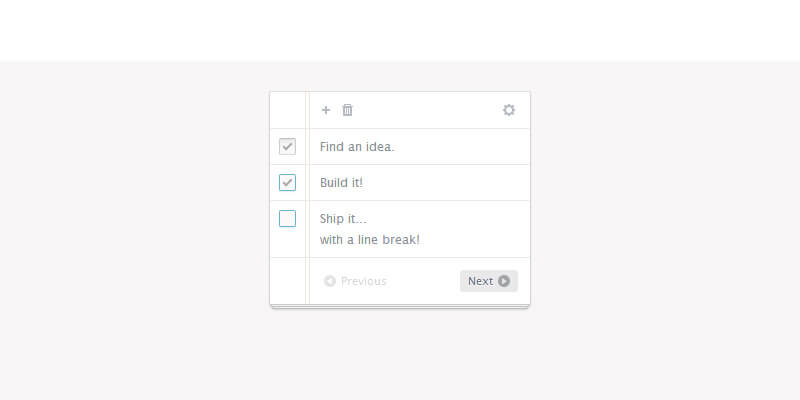Image resolution: width=800 pixels, height=400 pixels.
Task: Click the empty header cell above checkboxes
Action: (x=288, y=110)
